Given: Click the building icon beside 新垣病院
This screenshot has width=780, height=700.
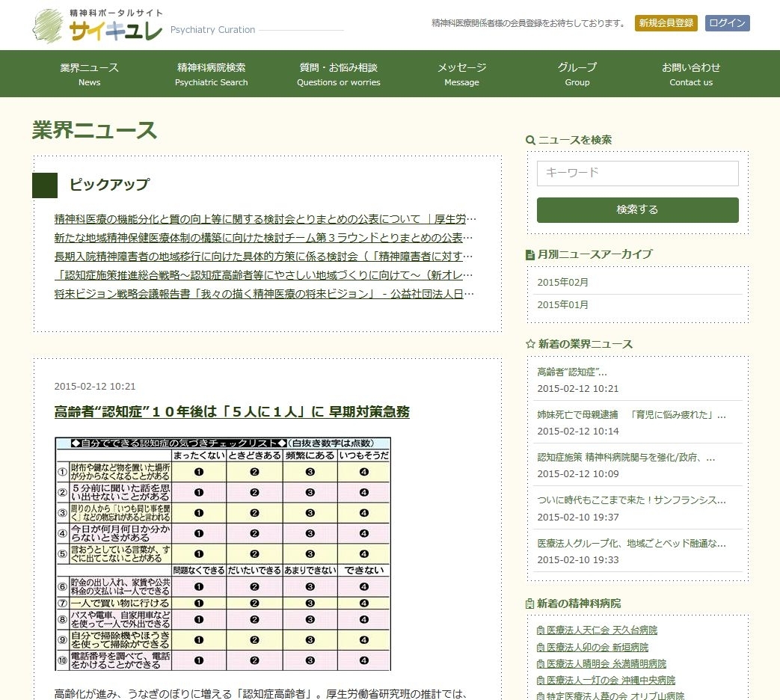Looking at the screenshot, I should (541, 647).
